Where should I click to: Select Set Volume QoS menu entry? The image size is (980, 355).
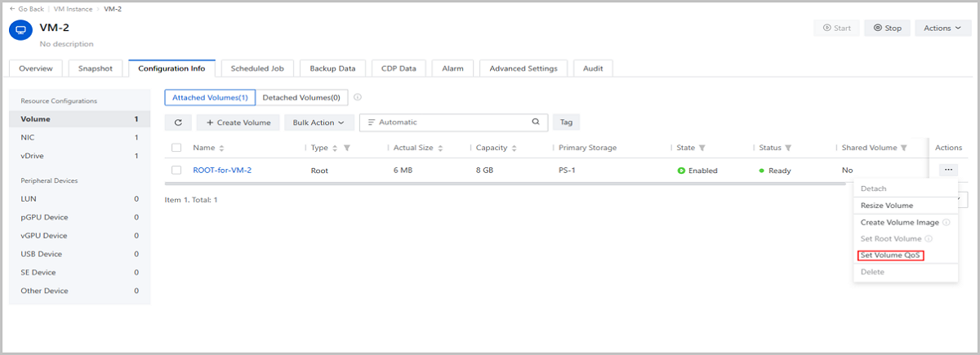point(890,255)
